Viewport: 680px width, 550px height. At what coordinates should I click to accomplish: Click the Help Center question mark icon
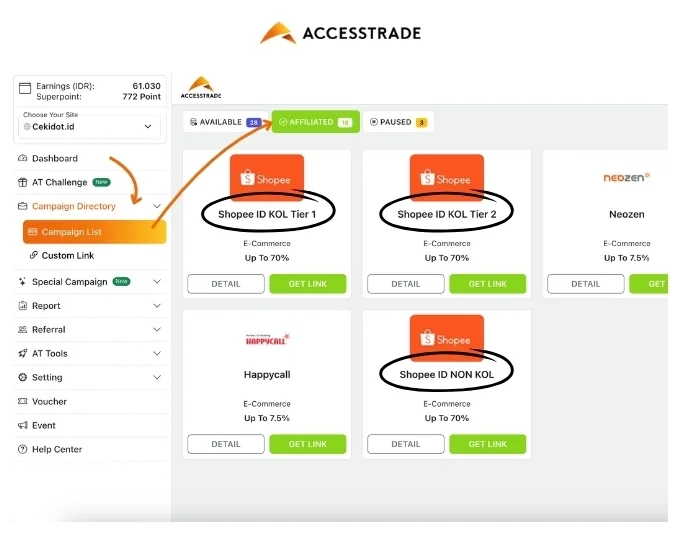click(22, 449)
